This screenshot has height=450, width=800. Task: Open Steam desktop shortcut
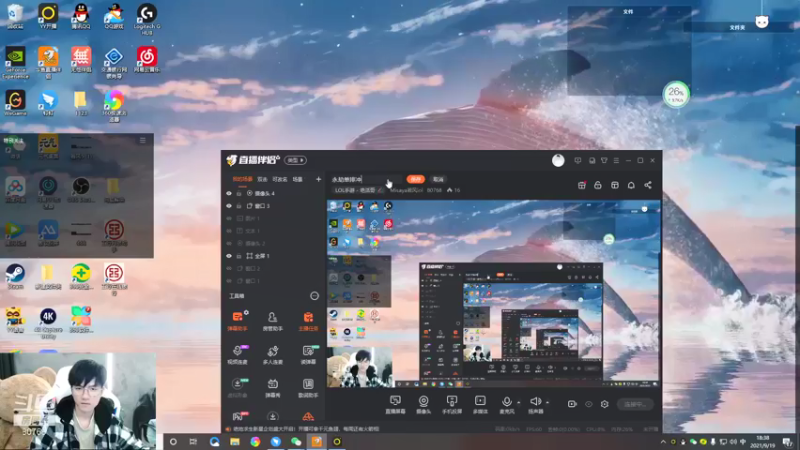pyautogui.click(x=15, y=277)
